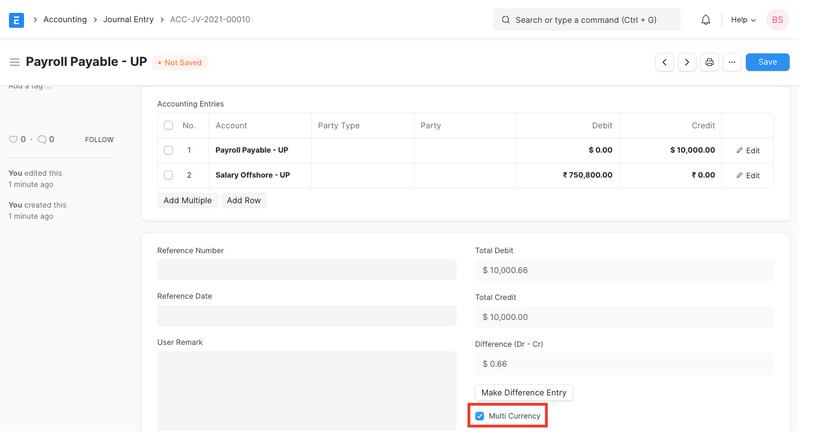Click the heart like icon

pos(13,140)
